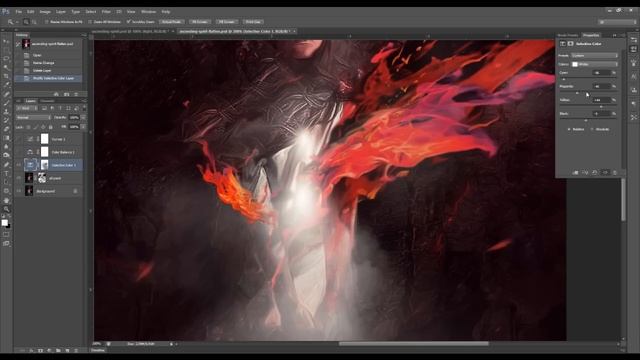Screen dimensions: 640x360
Task: Open the layer blend mode dropdown
Action: point(33,117)
